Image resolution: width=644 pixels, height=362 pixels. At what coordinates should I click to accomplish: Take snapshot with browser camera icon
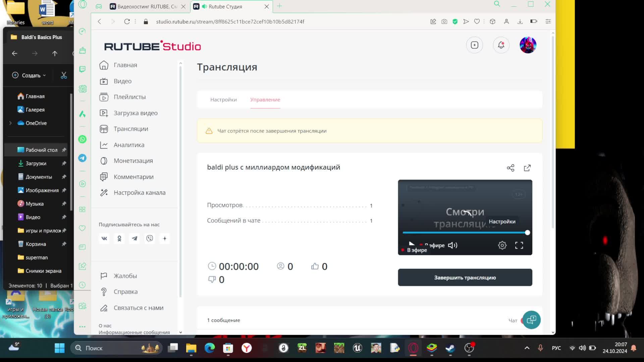point(444,21)
